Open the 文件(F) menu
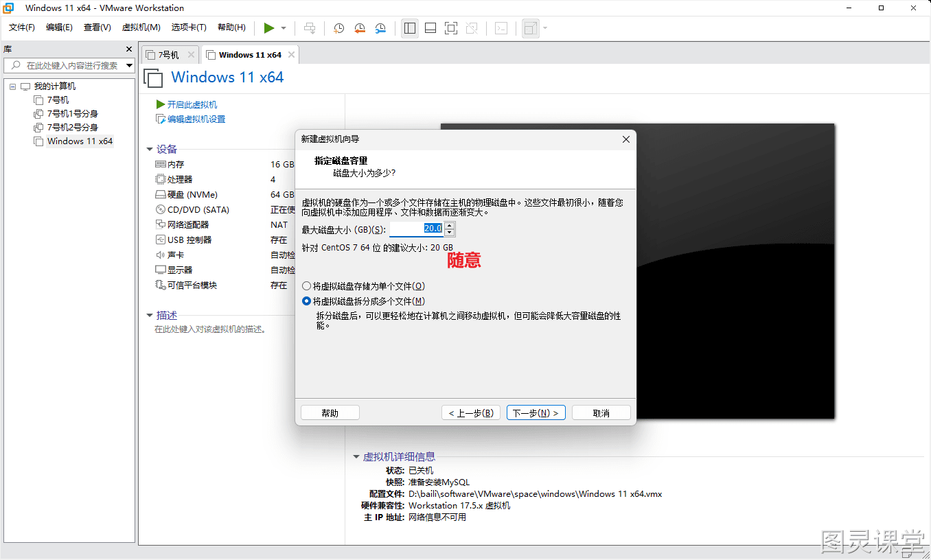 [22, 27]
